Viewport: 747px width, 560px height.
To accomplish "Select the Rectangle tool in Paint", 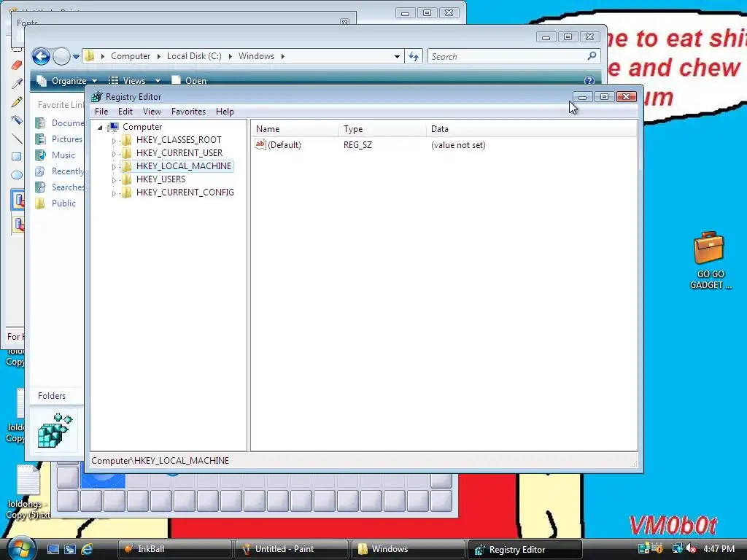I will click(17, 156).
